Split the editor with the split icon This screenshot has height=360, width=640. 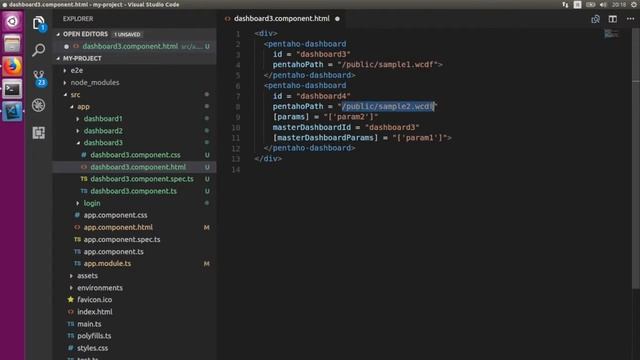[613, 19]
